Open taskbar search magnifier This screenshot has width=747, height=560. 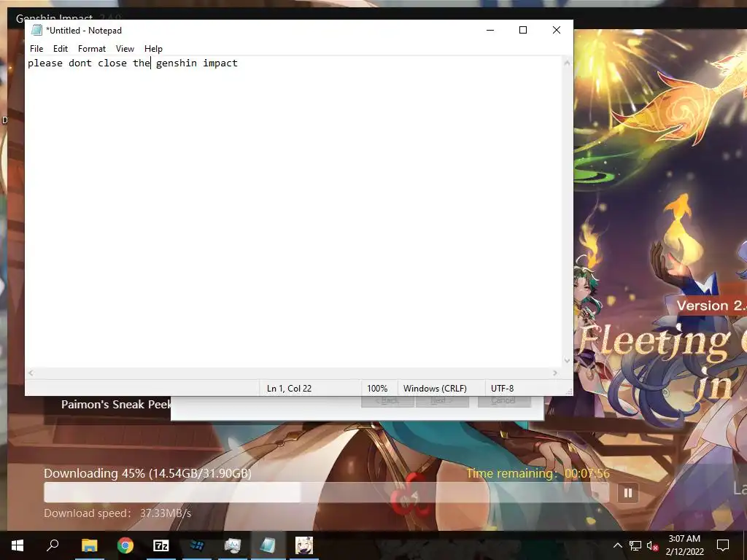pyautogui.click(x=53, y=545)
